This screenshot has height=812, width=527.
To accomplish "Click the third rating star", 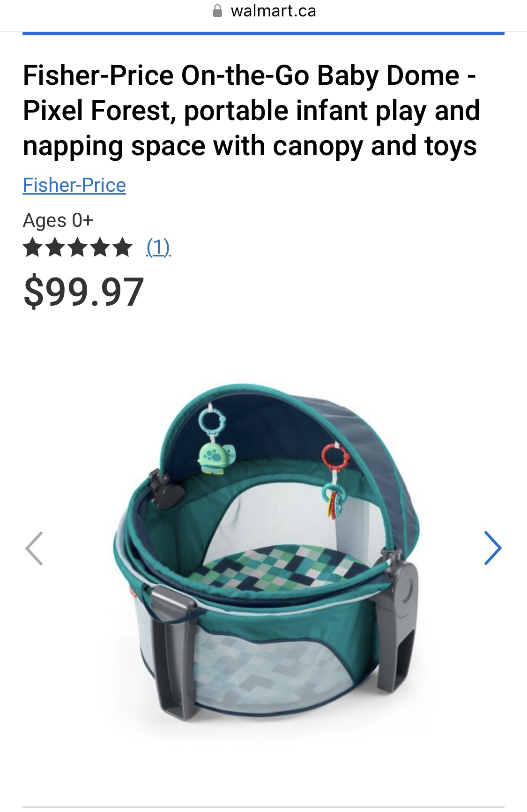I will 77,247.
